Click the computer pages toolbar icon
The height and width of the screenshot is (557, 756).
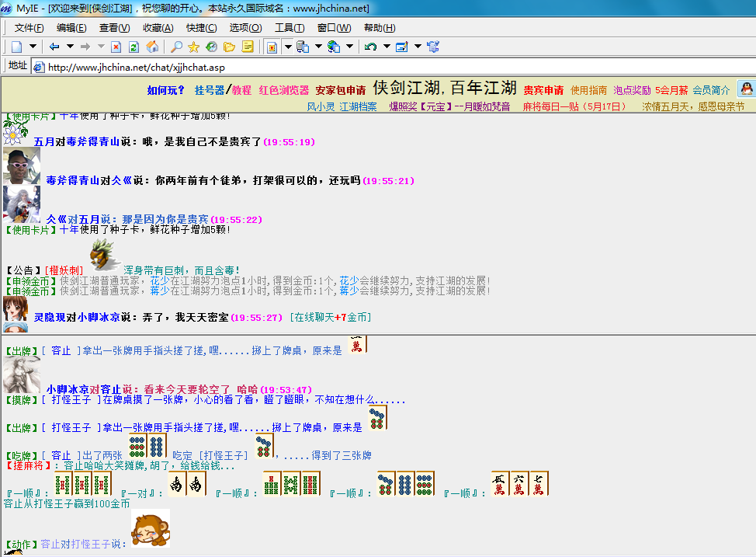(303, 47)
